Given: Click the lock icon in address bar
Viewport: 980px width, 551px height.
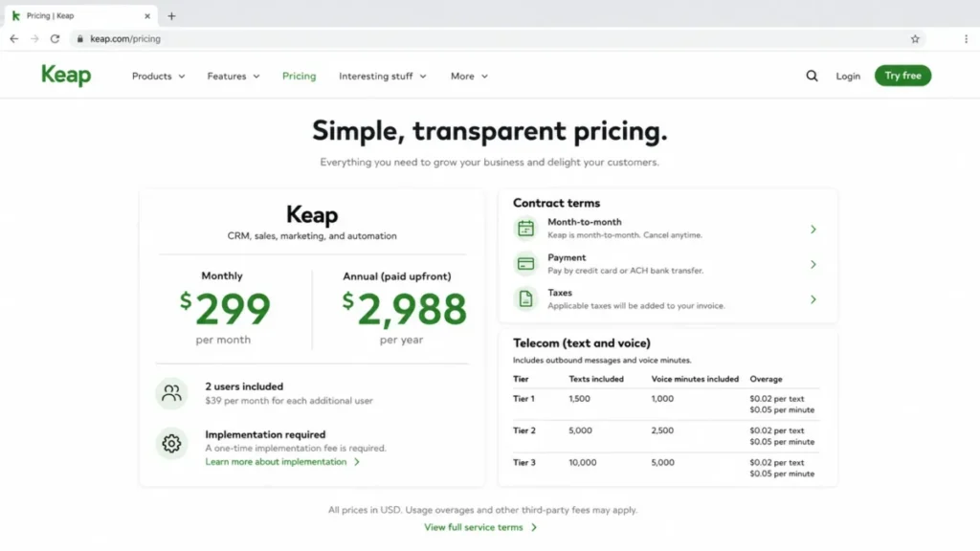Looking at the screenshot, I should [80, 38].
